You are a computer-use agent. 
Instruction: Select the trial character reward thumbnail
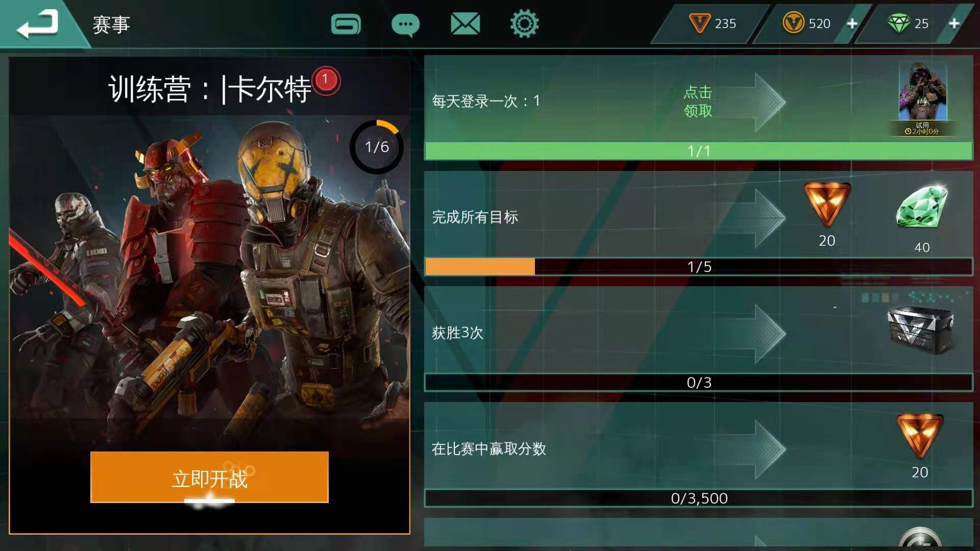click(x=922, y=98)
